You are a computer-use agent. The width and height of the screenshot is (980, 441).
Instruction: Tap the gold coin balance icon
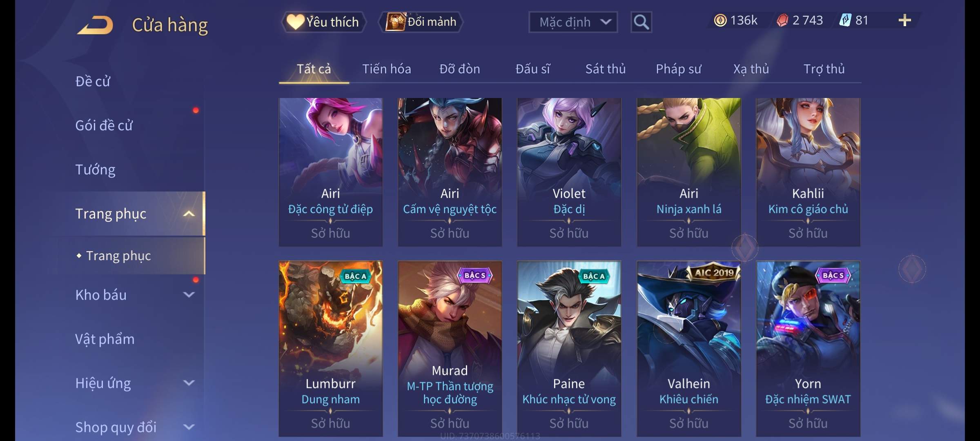click(720, 20)
